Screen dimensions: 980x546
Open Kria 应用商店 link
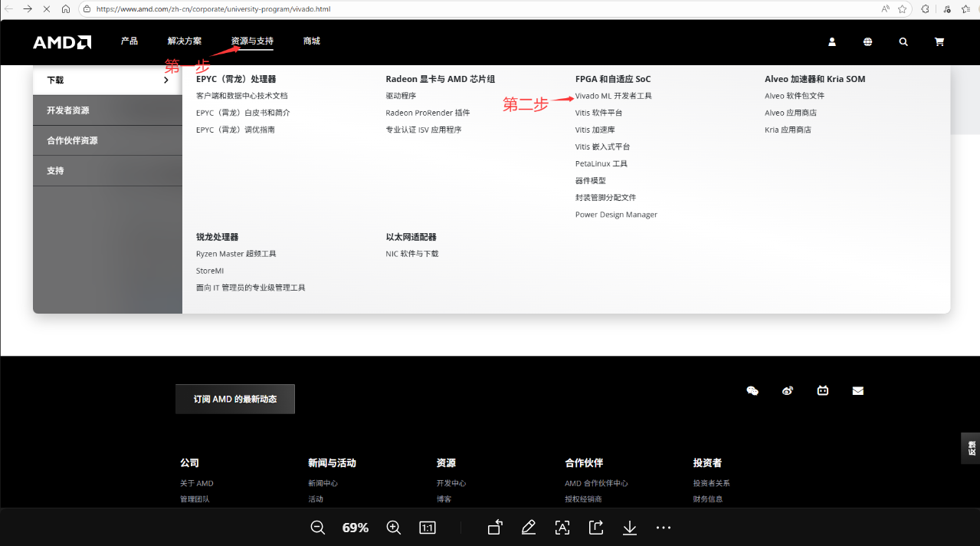pos(788,130)
